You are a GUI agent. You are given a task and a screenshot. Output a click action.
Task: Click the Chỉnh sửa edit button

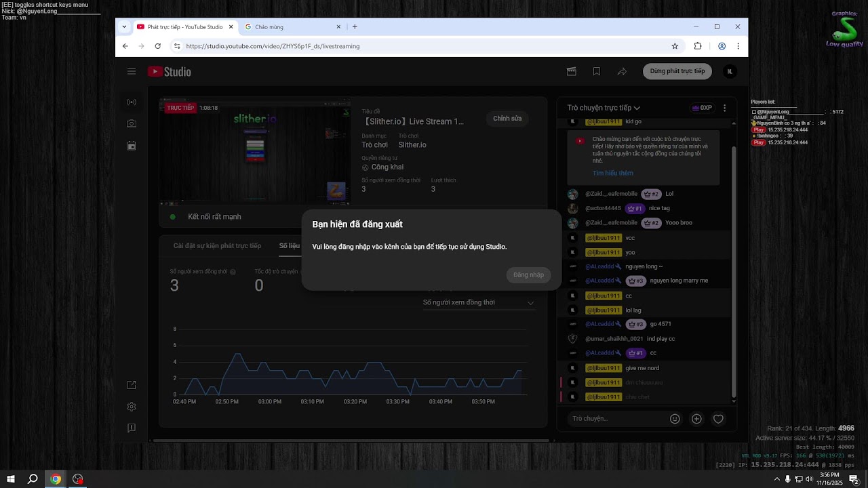pyautogui.click(x=507, y=119)
